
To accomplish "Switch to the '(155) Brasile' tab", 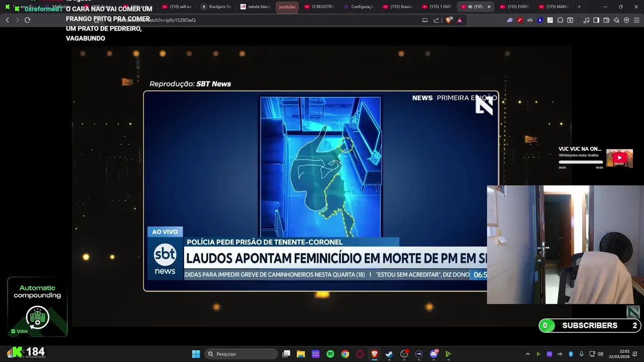I will [397, 7].
